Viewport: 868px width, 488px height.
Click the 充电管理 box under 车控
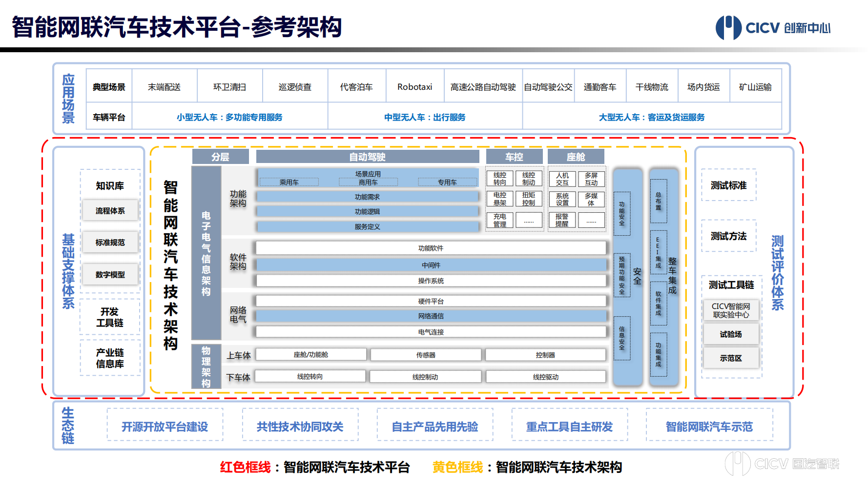[500, 220]
